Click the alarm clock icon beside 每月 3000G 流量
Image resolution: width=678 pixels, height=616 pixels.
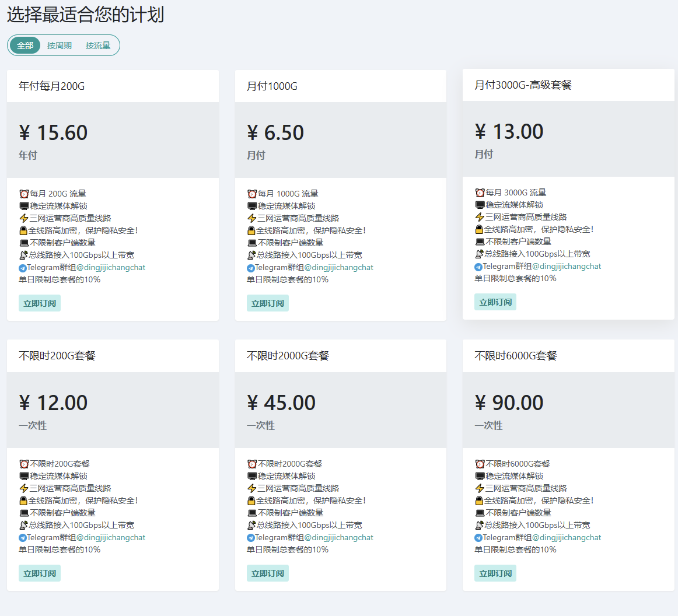coord(480,192)
